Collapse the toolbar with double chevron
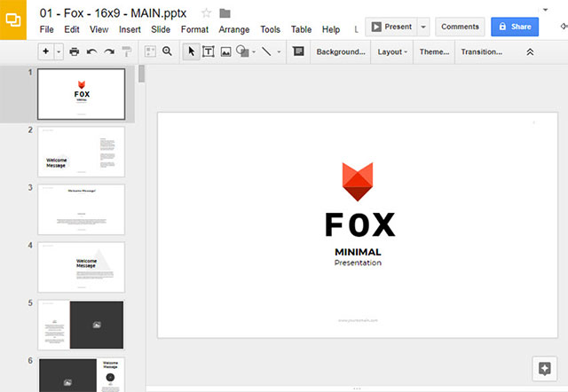The width and height of the screenshot is (568, 392). click(x=531, y=52)
